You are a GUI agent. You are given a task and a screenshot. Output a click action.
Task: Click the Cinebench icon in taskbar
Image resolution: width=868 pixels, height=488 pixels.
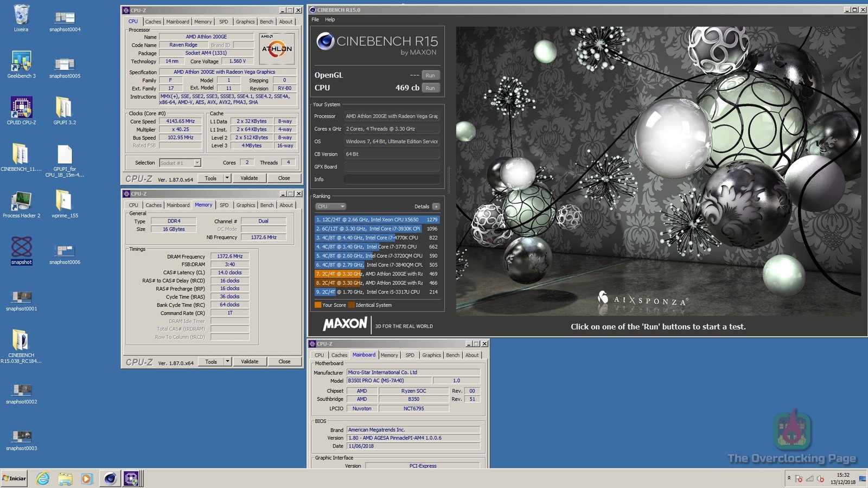coord(110,478)
